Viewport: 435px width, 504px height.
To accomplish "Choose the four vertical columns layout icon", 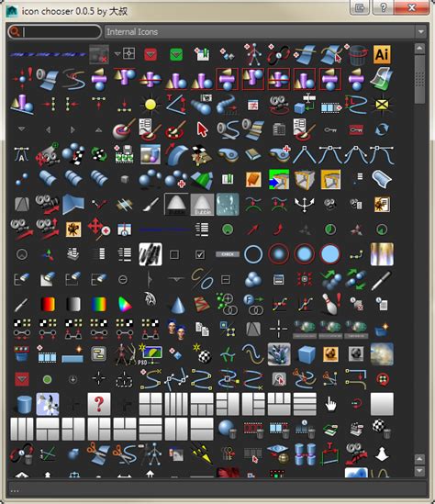I will coord(176,404).
